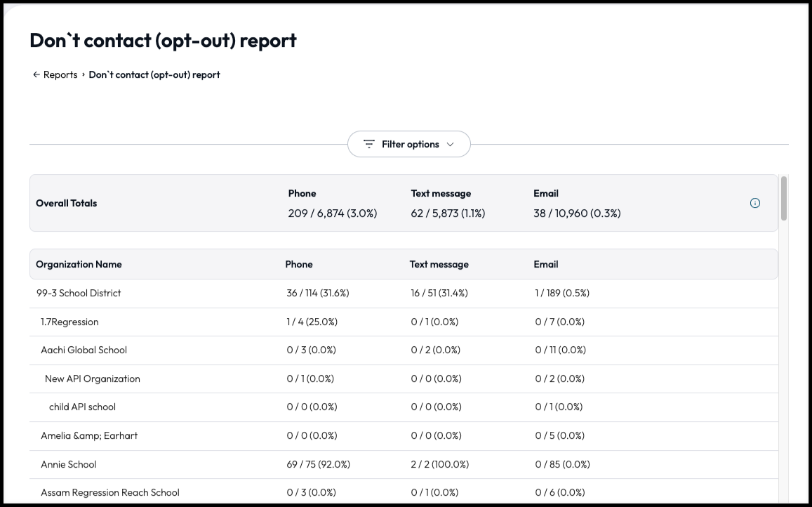Click the filter funnel icon in Filter options
The width and height of the screenshot is (812, 507).
(x=368, y=143)
